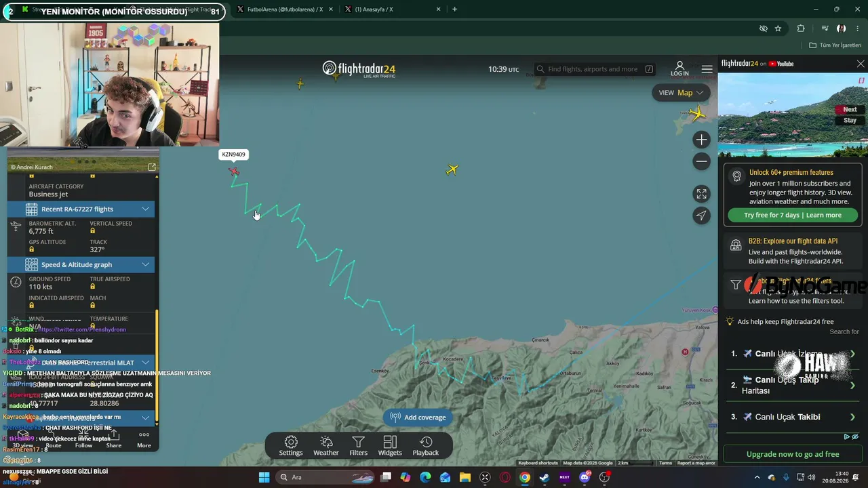This screenshot has height=488, width=868.
Task: Open the browser Extensions puzzle icon
Action: point(801,28)
